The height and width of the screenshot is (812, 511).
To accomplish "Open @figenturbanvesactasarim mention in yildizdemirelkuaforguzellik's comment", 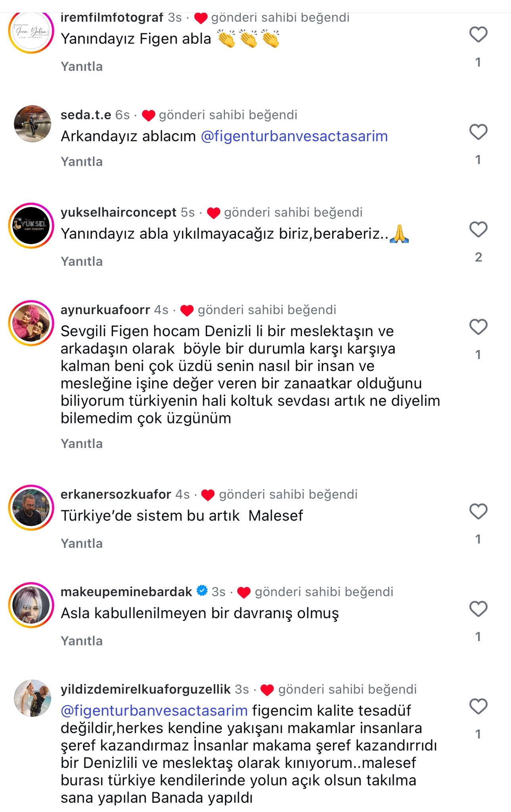I will tap(154, 710).
